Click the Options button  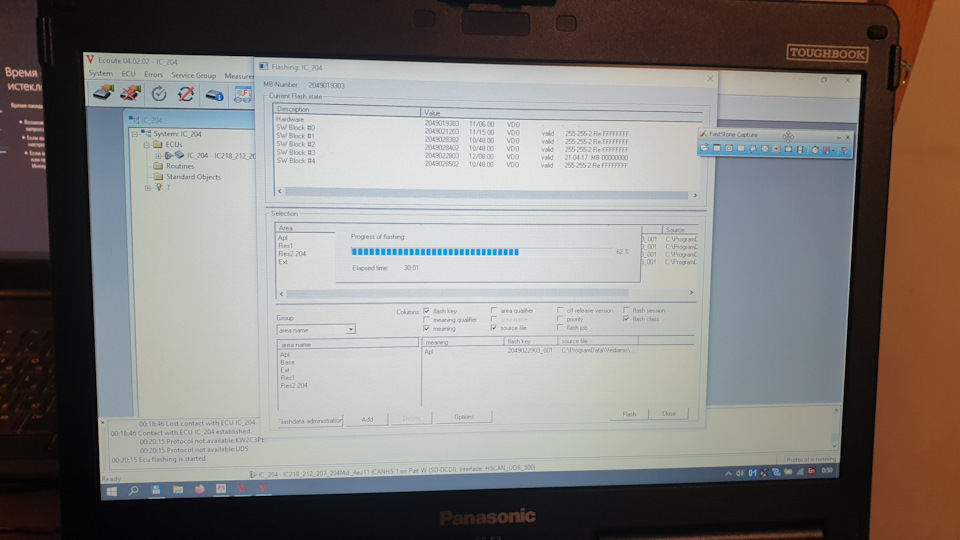(463, 417)
